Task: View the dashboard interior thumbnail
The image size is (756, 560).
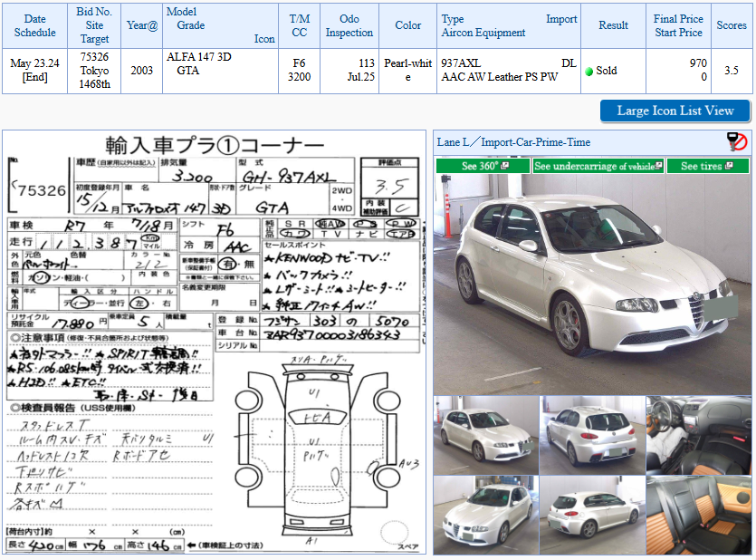Action: (x=698, y=435)
